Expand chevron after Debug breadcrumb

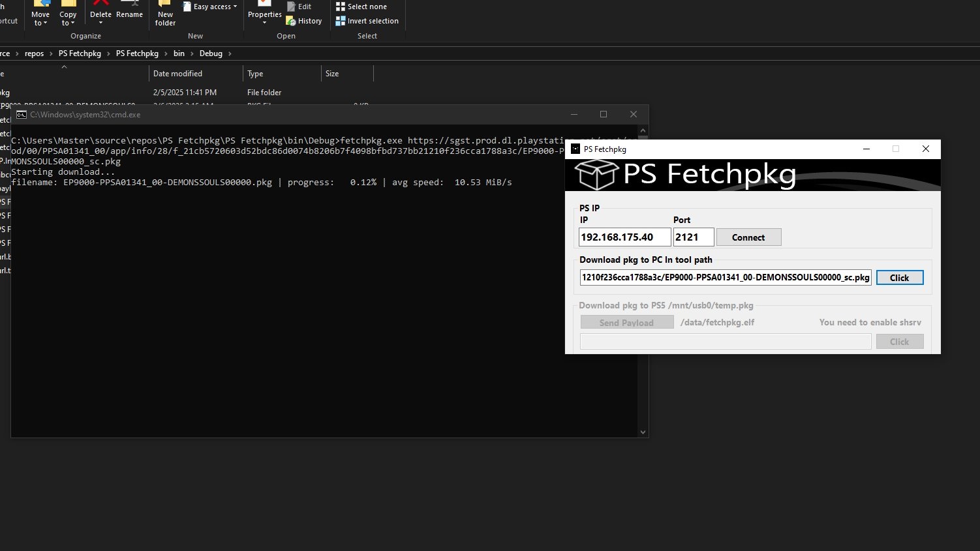(x=230, y=53)
